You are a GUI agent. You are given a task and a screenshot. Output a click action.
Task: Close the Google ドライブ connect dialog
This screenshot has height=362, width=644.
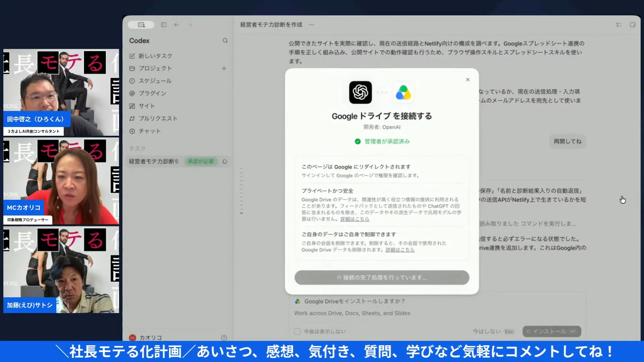pos(468,79)
